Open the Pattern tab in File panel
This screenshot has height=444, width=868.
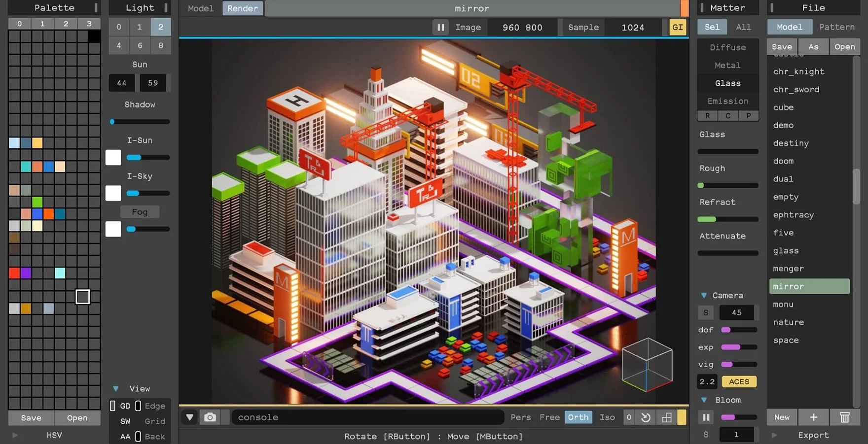point(836,27)
